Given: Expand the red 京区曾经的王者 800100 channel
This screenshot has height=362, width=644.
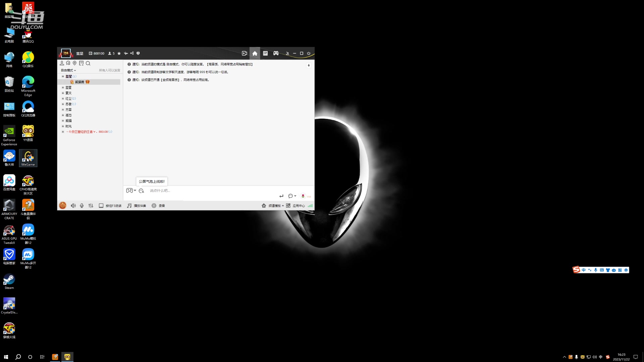Looking at the screenshot, I should 63,132.
